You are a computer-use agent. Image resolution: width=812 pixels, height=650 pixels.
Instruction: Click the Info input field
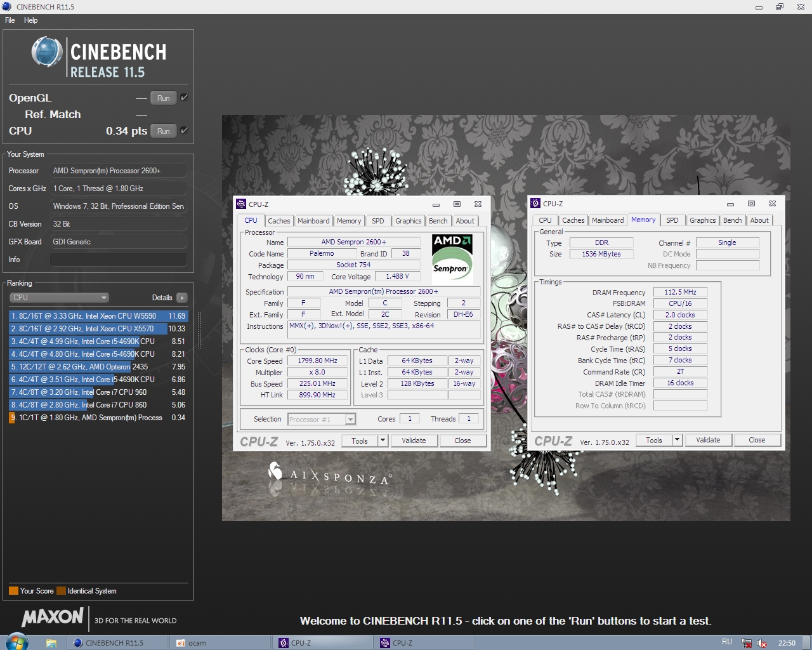pyautogui.click(x=119, y=260)
